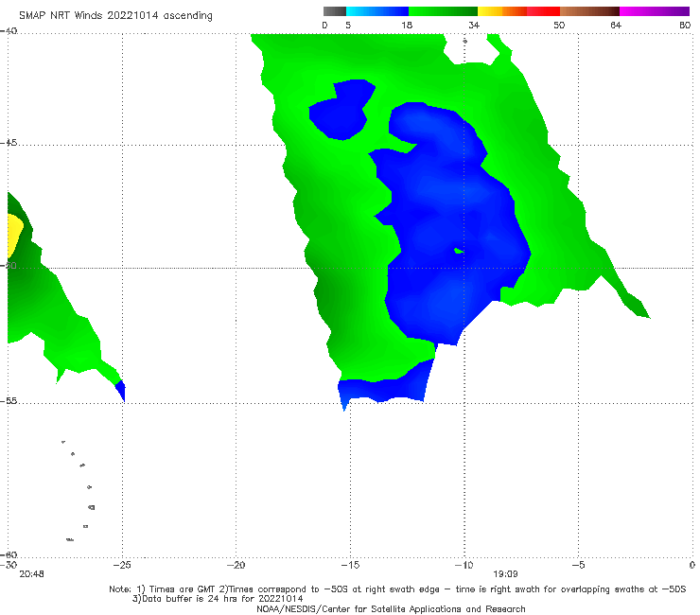Screen dimensions: 700x615
Task: Click the brown segment of the color bar
Action: (589, 11)
